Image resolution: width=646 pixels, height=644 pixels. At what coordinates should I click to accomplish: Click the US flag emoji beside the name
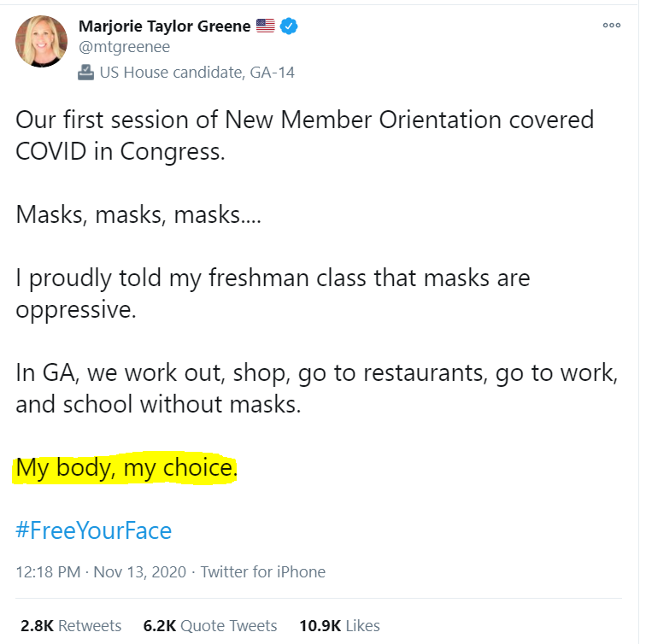point(265,26)
